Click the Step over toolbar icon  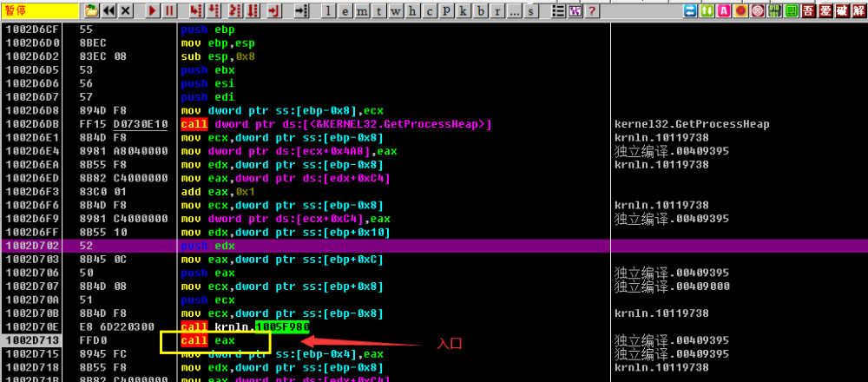point(214,10)
